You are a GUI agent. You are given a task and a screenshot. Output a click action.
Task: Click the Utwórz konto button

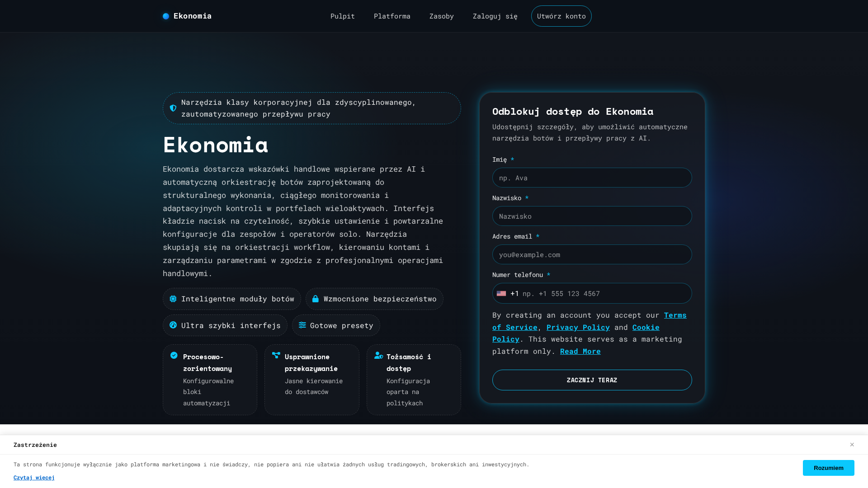(561, 16)
